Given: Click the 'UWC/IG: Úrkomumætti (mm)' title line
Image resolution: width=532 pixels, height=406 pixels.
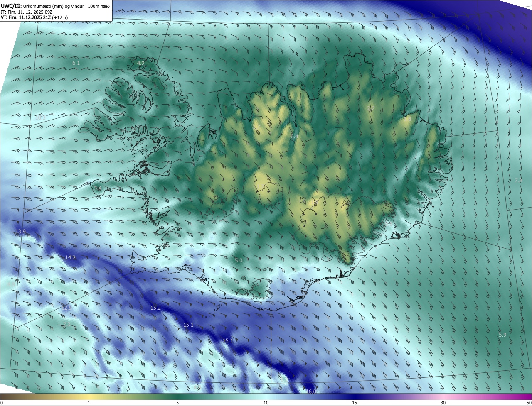Looking at the screenshot, I should pos(55,6).
